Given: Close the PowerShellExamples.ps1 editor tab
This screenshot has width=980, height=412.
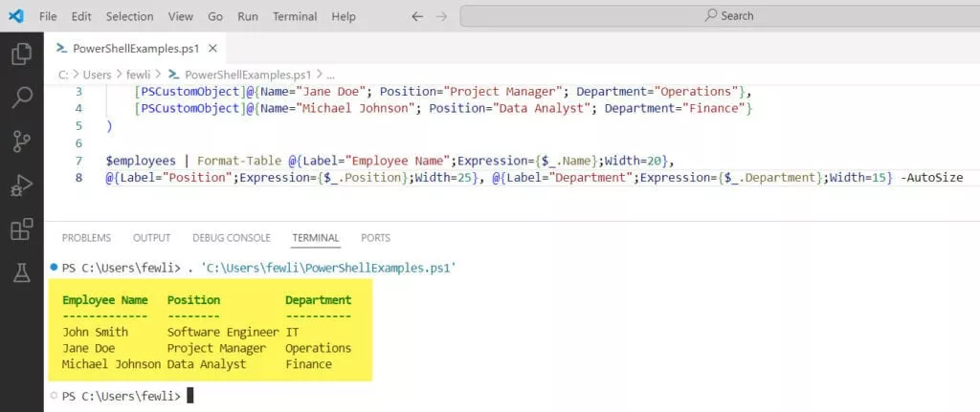Looking at the screenshot, I should click(x=212, y=48).
